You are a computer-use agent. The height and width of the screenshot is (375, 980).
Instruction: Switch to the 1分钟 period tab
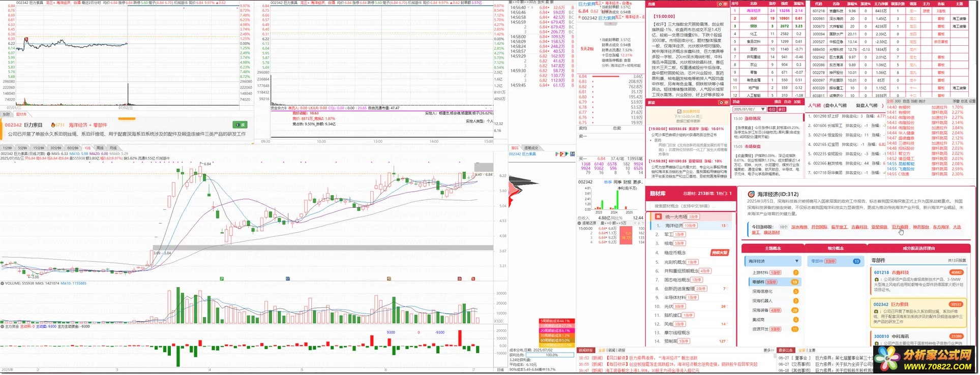tap(8, 148)
